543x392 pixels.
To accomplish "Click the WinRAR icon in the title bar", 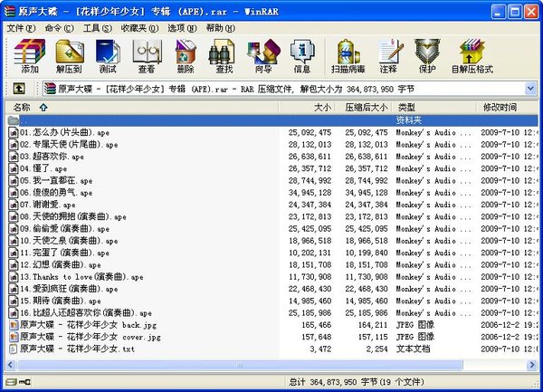I will pyautogui.click(x=9, y=11).
